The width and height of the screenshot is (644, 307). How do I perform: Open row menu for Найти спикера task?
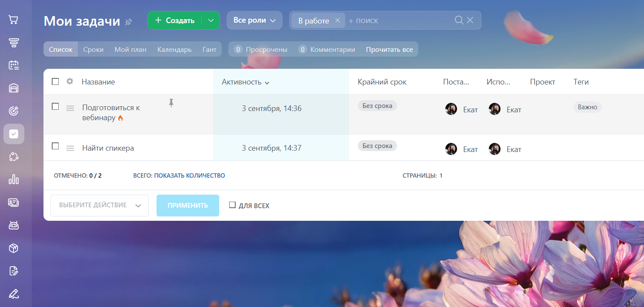click(70, 148)
